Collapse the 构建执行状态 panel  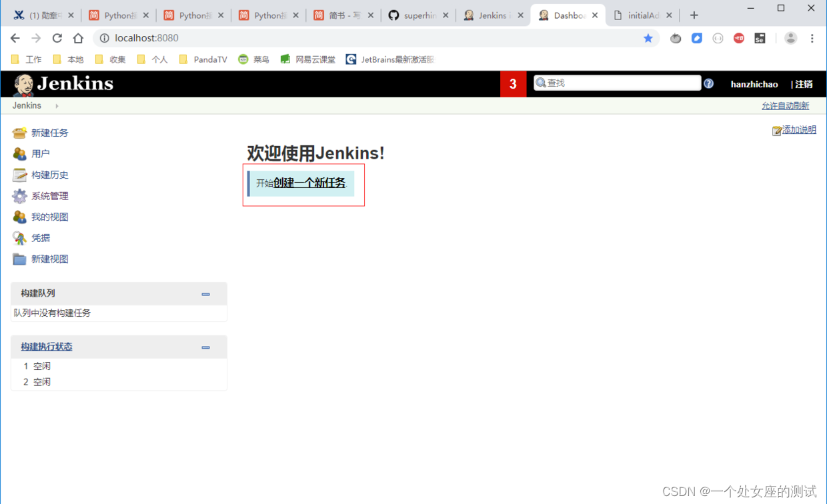205,347
